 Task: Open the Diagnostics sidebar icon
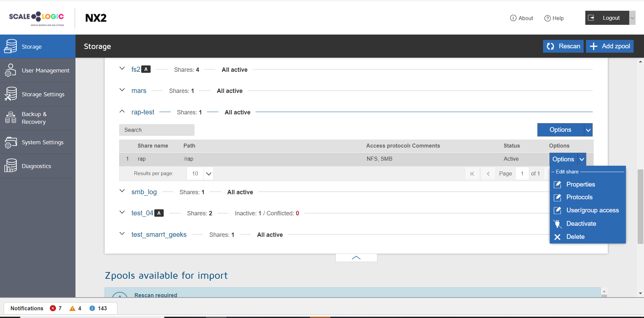10,166
